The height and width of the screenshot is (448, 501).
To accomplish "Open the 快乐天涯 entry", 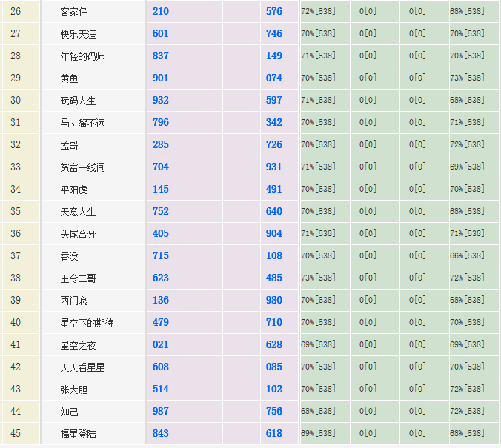I will 78,34.
